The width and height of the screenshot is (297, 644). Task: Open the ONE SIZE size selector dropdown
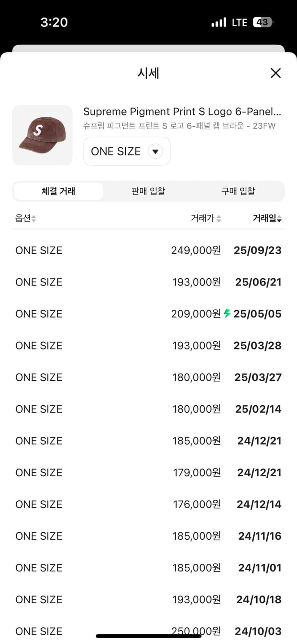[126, 151]
